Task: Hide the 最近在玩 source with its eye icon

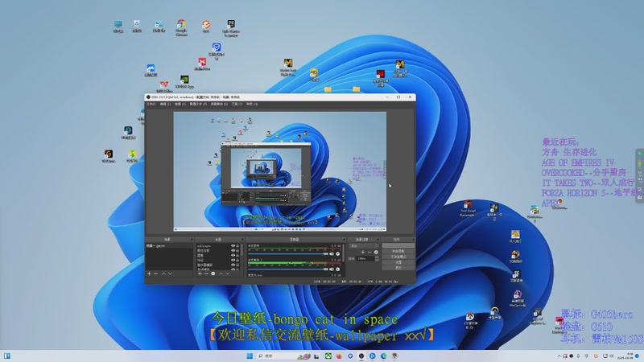Action: [x=233, y=251]
